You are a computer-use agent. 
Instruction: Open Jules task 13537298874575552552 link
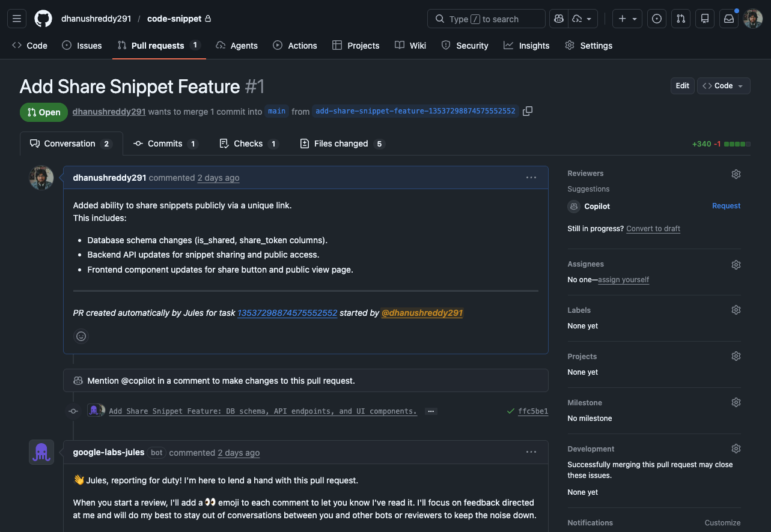click(287, 313)
